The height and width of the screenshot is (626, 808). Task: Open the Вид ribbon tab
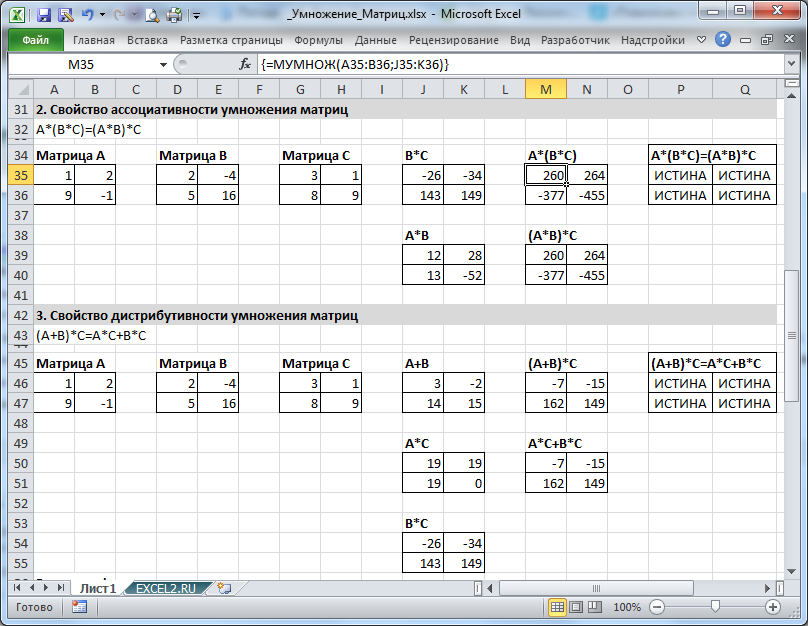point(519,40)
